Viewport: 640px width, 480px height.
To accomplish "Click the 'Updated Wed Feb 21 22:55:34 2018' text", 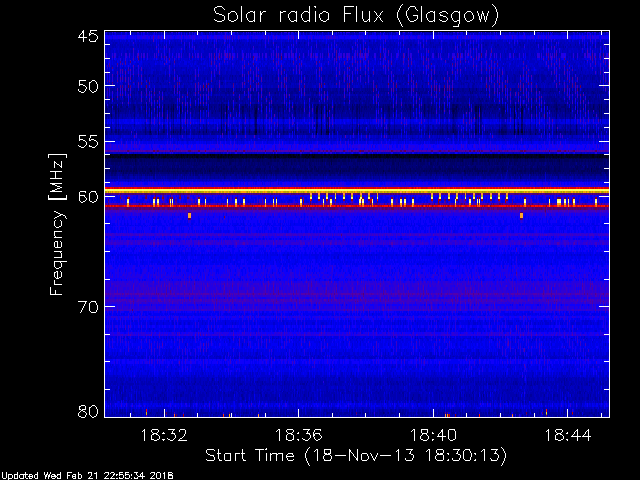I will pos(87,476).
